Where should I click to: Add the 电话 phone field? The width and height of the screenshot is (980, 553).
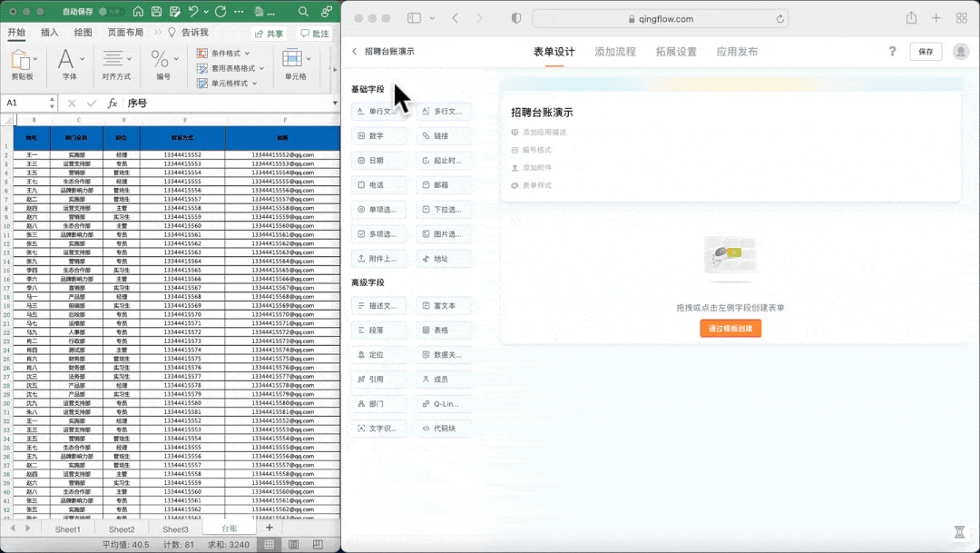(x=378, y=184)
